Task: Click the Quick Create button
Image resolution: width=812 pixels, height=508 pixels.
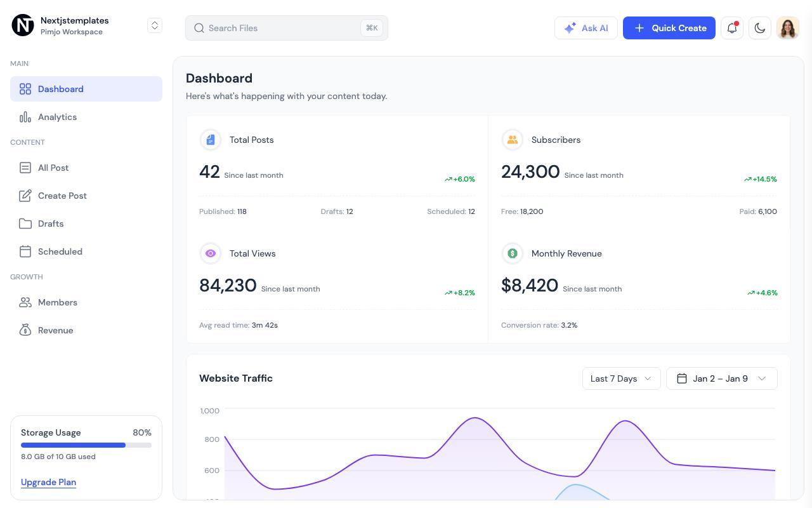Action: coord(669,28)
